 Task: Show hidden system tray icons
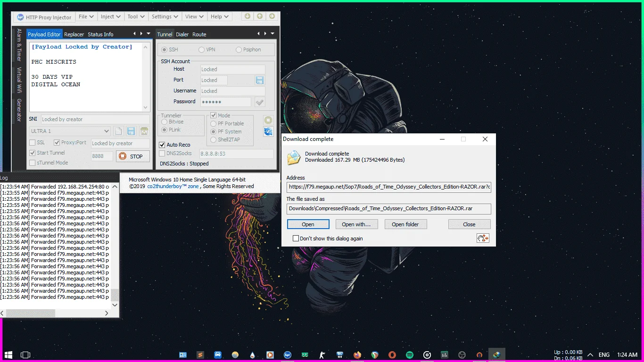point(590,354)
